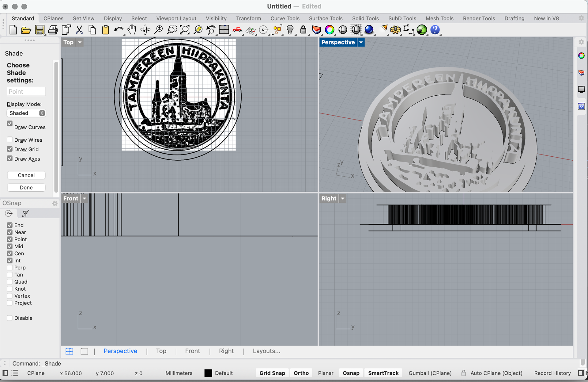
Task: Cut selection with the scissors icon
Action: tap(79, 30)
